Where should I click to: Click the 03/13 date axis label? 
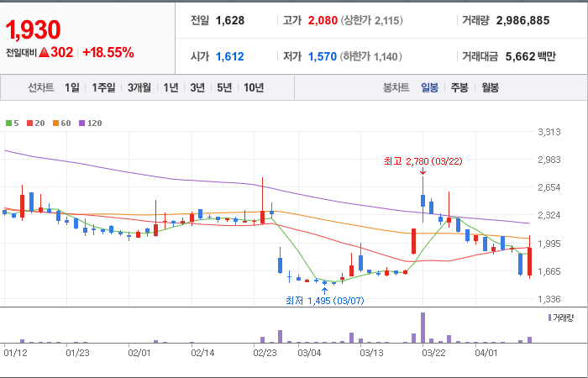(371, 353)
